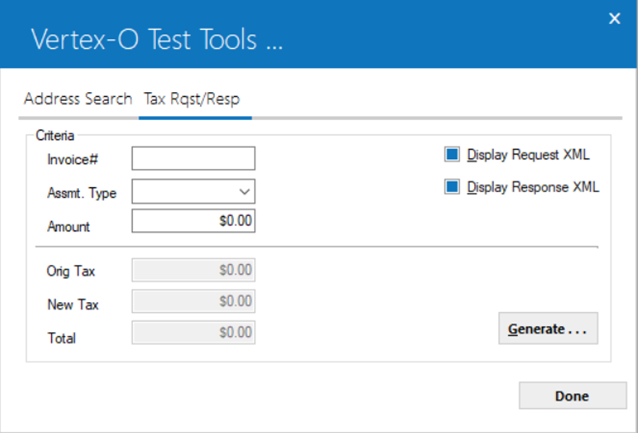Click the Amount field showing $0.00

[193, 221]
